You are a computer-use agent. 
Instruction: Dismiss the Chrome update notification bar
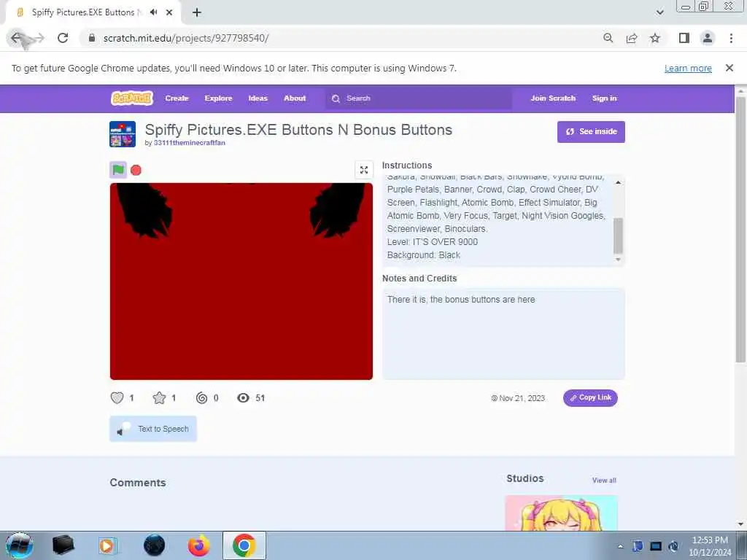point(729,68)
